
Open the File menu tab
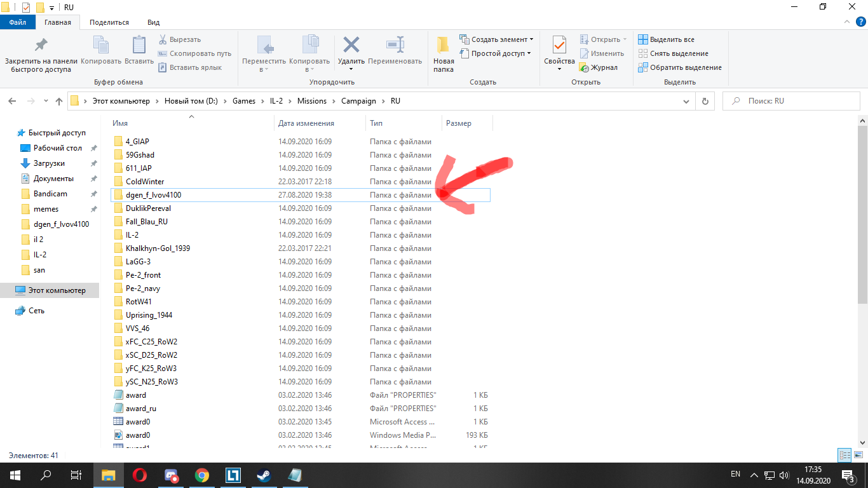(18, 22)
